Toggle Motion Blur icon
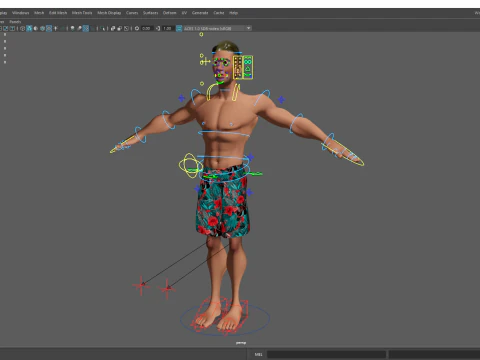 coord(79,28)
